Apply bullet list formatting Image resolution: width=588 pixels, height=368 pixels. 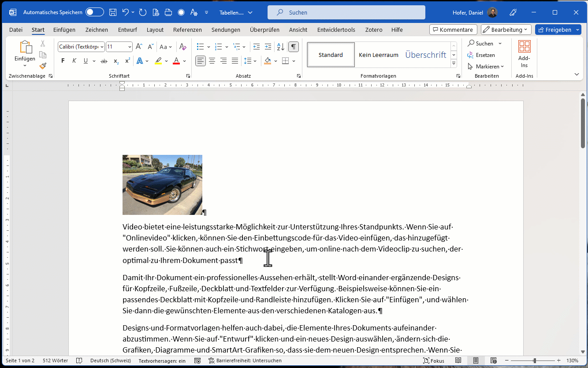pyautogui.click(x=201, y=47)
